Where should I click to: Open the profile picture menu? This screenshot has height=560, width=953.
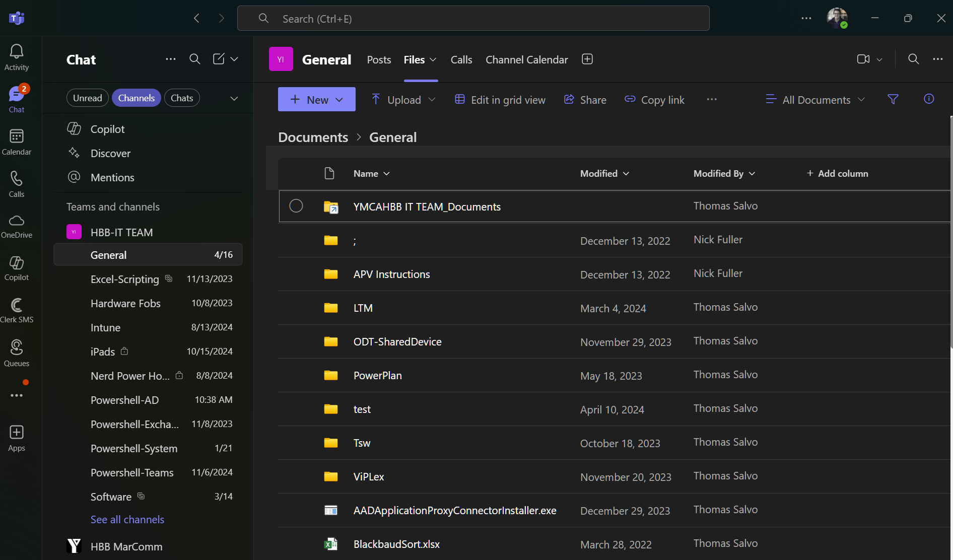(837, 18)
